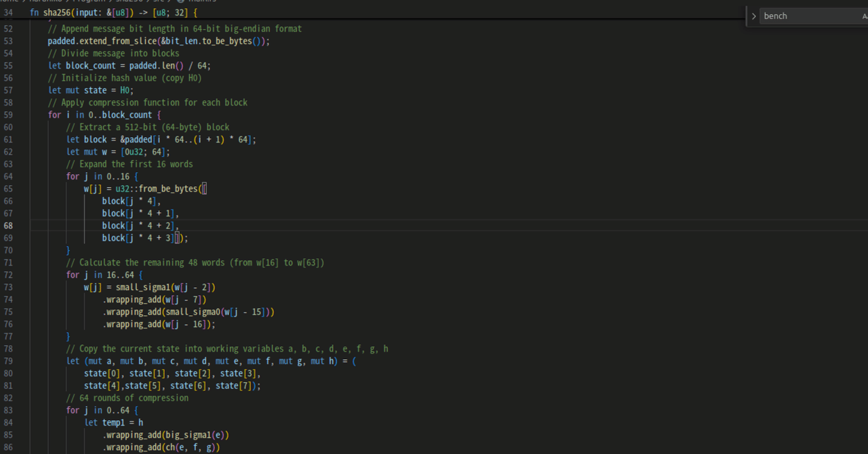Place cursor on "padded.extend_from_slice" line

159,41
